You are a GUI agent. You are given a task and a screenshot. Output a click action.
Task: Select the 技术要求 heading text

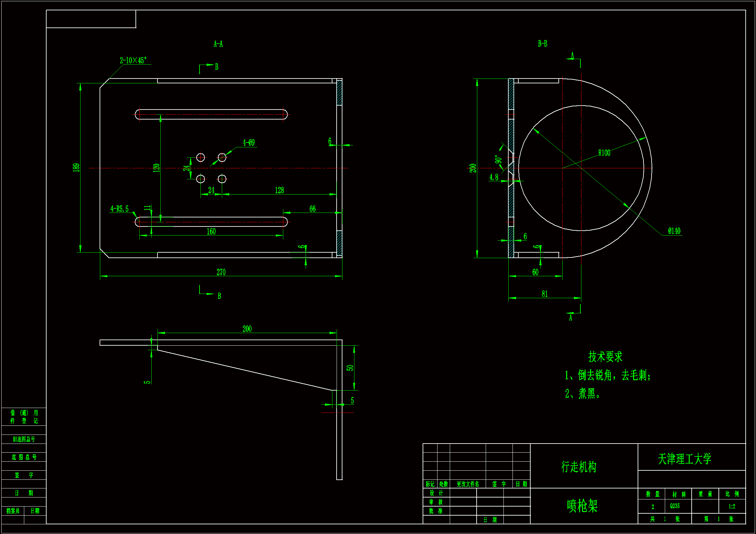605,356
